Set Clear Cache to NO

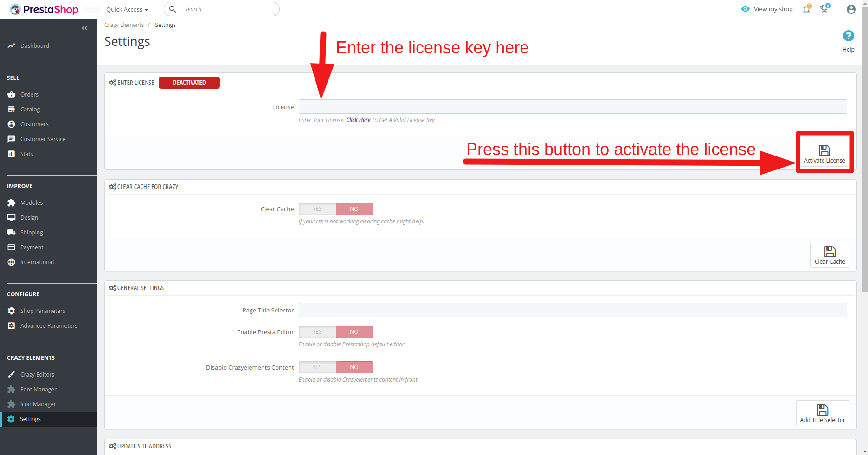click(354, 209)
